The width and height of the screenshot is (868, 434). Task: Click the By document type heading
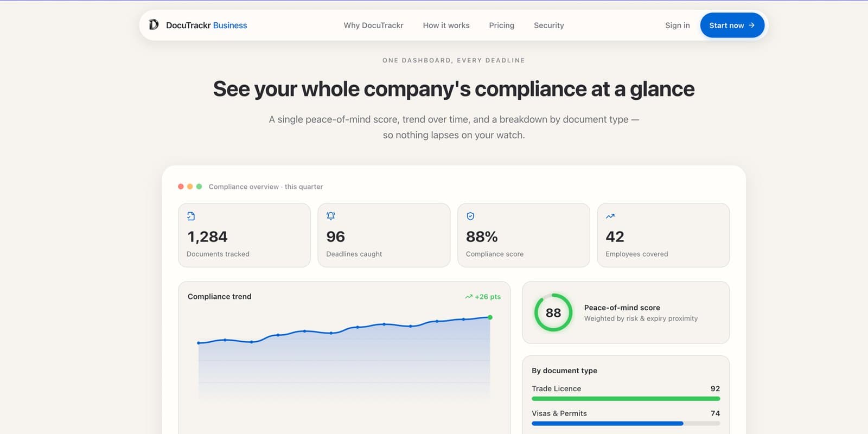(x=564, y=371)
